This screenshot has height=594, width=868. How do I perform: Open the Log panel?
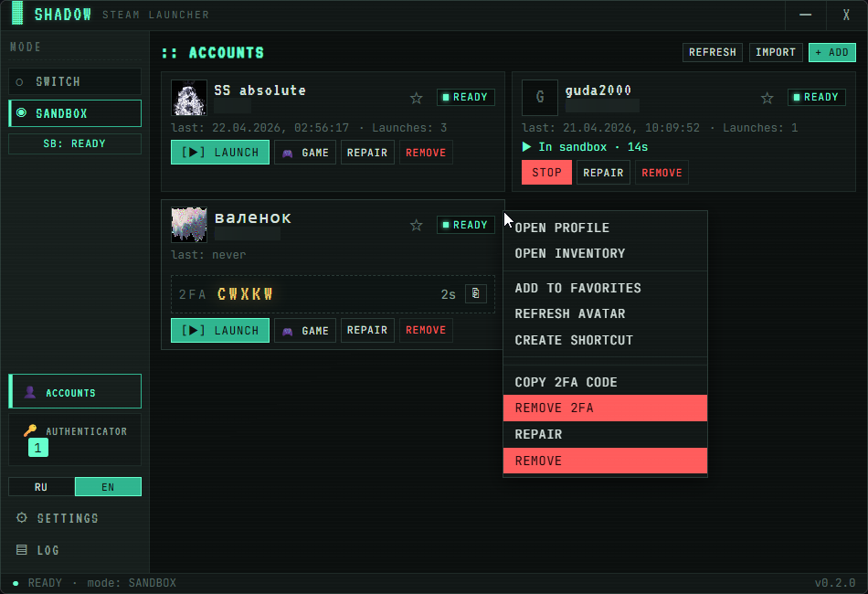[x=37, y=550]
